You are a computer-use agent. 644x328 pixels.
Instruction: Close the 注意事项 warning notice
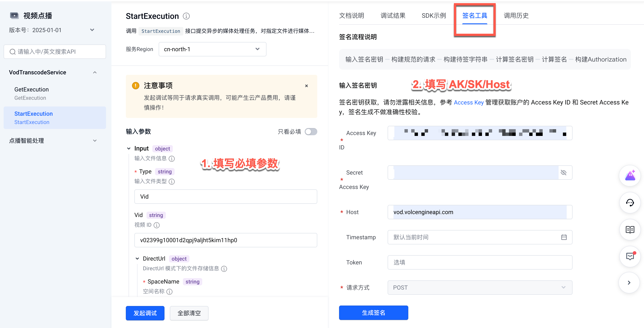click(306, 86)
